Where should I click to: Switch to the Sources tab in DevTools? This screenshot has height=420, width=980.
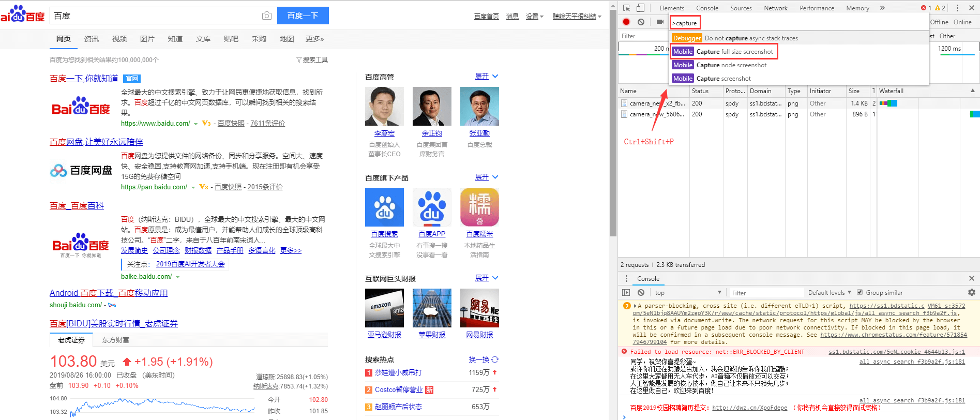point(741,8)
